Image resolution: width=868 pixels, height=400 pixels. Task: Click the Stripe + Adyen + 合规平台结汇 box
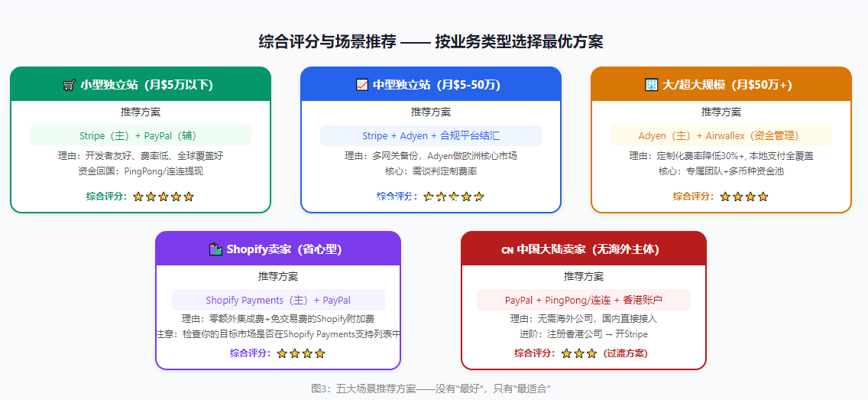tap(431, 135)
